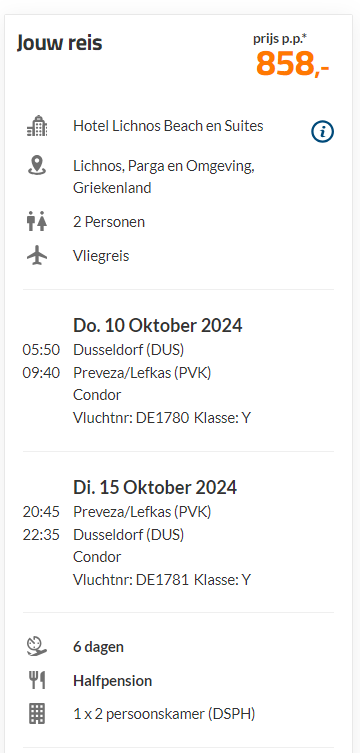The image size is (360, 753).
Task: Click the Di. 15 Oktober 2024 date
Action: [x=155, y=487]
